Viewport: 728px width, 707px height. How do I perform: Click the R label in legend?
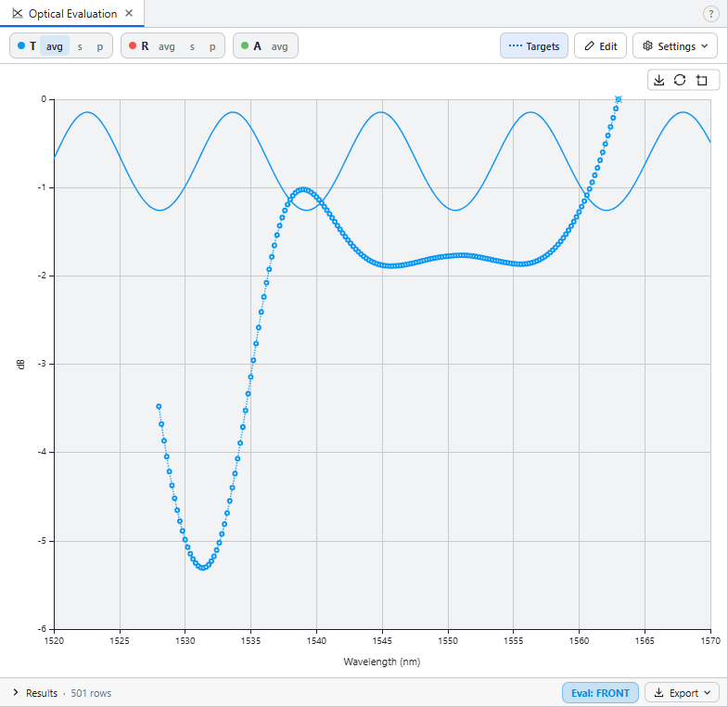tap(145, 46)
